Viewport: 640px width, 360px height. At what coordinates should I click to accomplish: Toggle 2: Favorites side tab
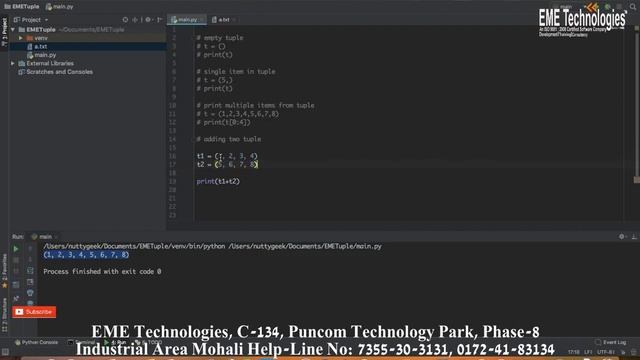coord(4,271)
